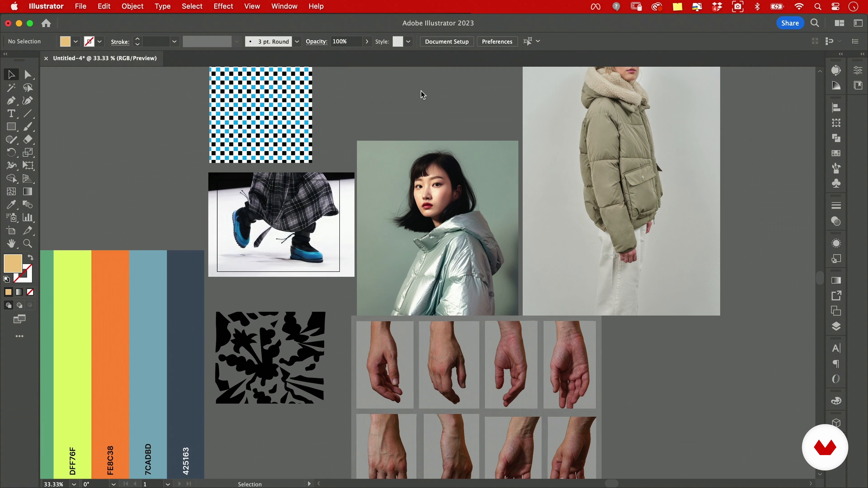
Task: Click the Document Setup button
Action: pyautogui.click(x=446, y=41)
